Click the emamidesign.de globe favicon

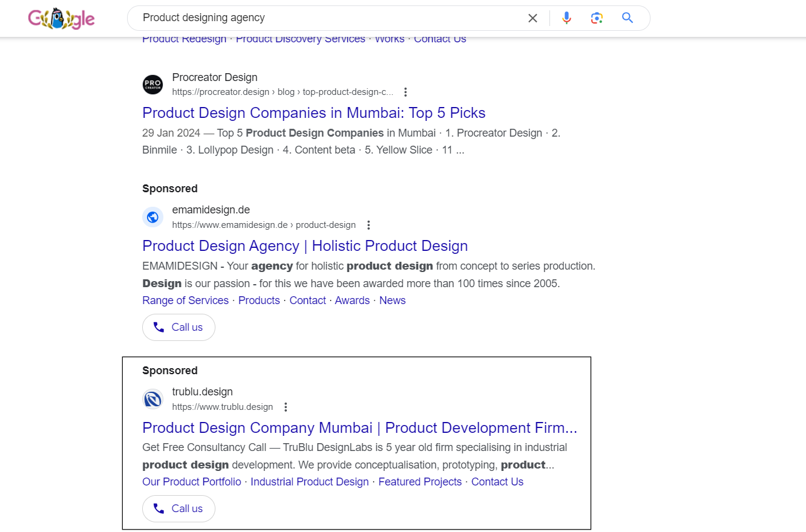(152, 217)
